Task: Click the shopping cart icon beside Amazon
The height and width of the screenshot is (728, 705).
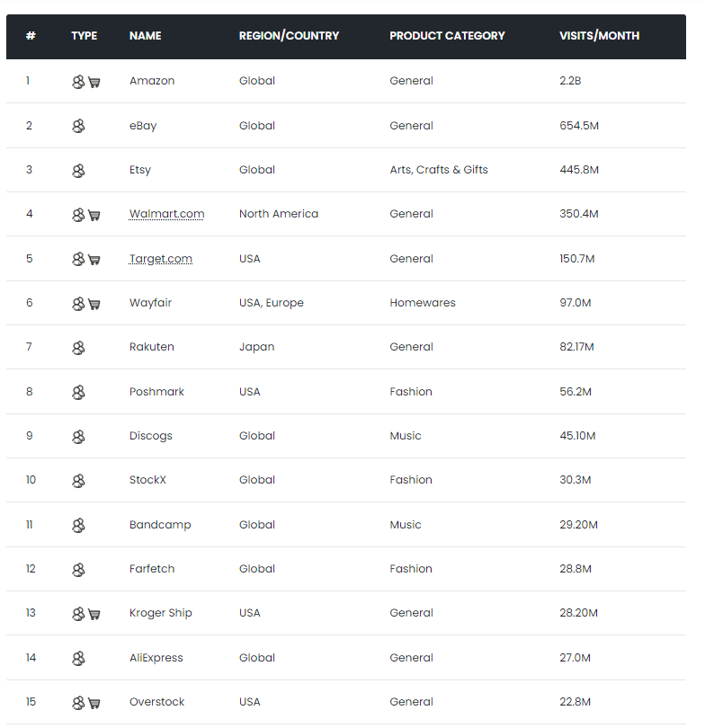Action: click(x=94, y=82)
